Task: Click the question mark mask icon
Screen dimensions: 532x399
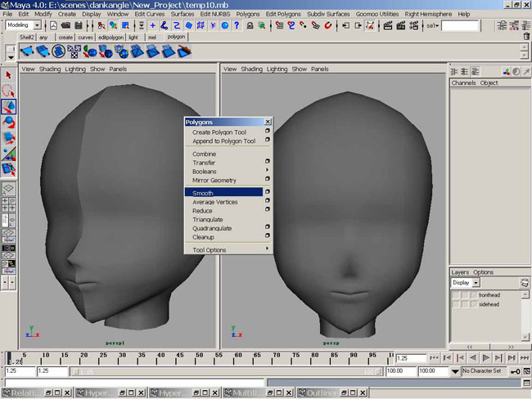Action: (237, 25)
